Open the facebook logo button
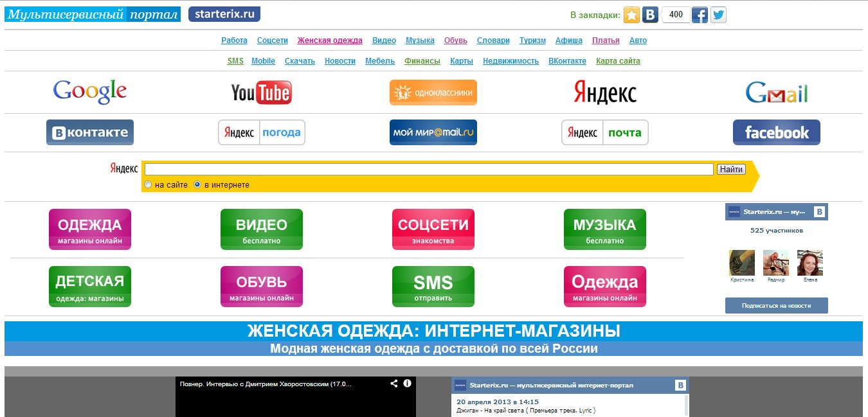 pos(777,132)
